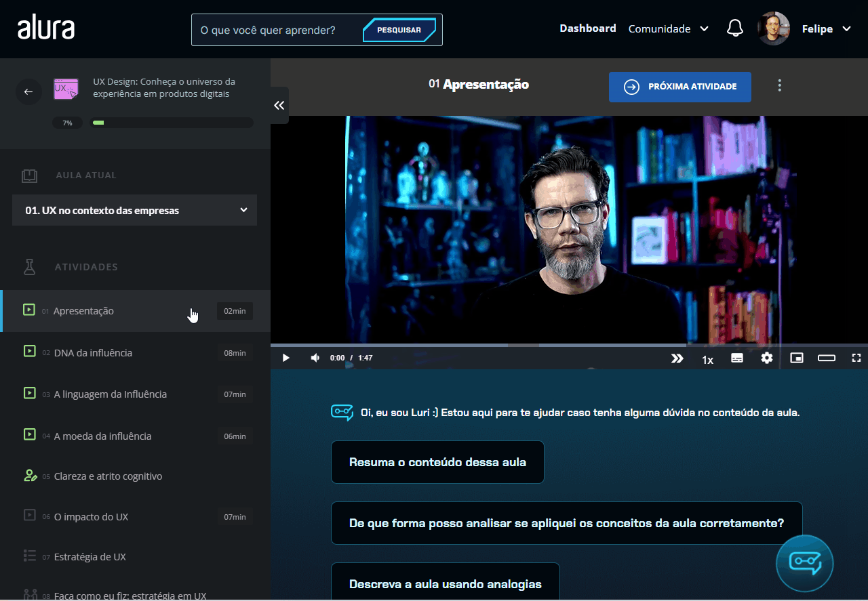Click the Aula Atual book icon
868x601 pixels.
tap(29, 175)
